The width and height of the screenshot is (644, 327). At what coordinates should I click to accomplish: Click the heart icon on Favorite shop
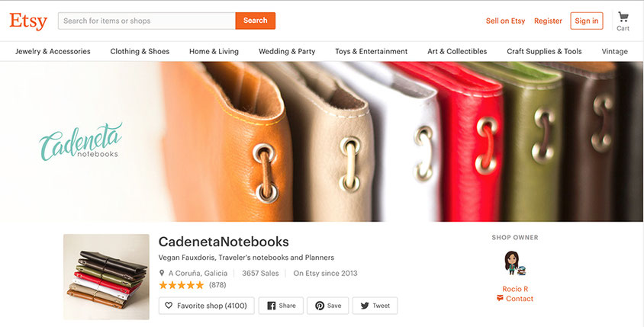click(x=169, y=306)
